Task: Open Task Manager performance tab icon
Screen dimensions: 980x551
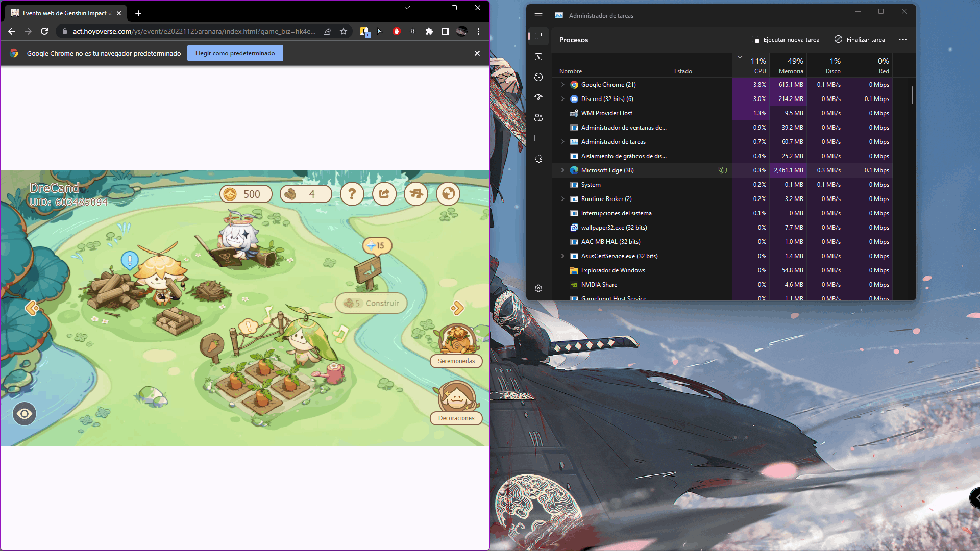Action: pos(538,57)
